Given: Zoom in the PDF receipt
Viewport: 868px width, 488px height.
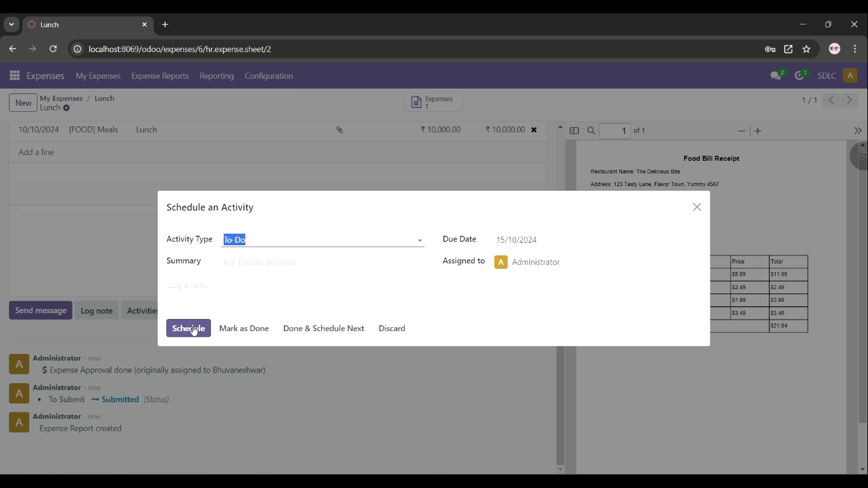Looking at the screenshot, I should (758, 131).
